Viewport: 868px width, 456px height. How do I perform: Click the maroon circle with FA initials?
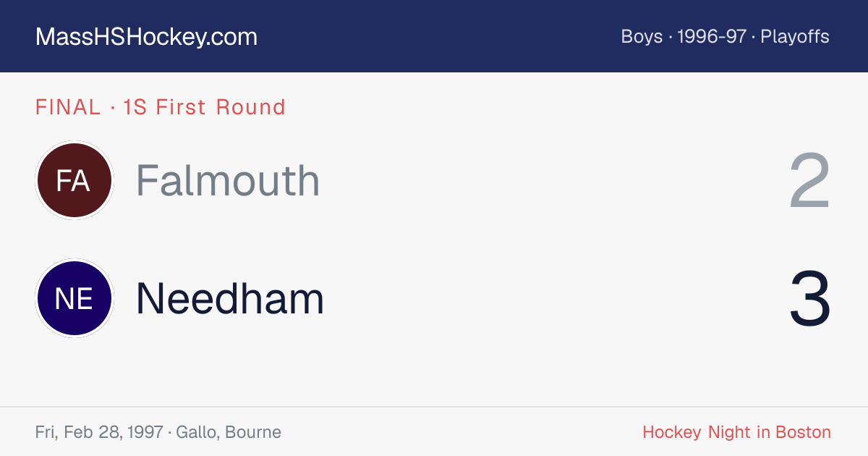(74, 180)
